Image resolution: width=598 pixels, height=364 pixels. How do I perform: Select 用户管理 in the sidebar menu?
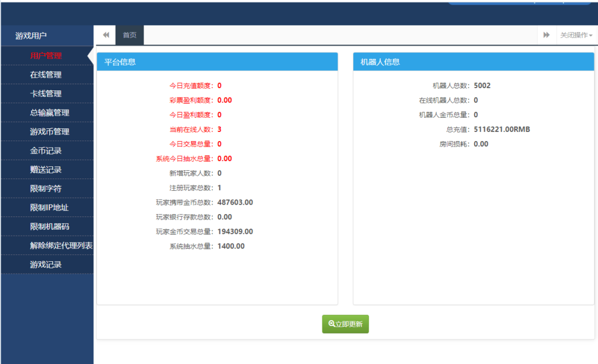click(x=47, y=56)
